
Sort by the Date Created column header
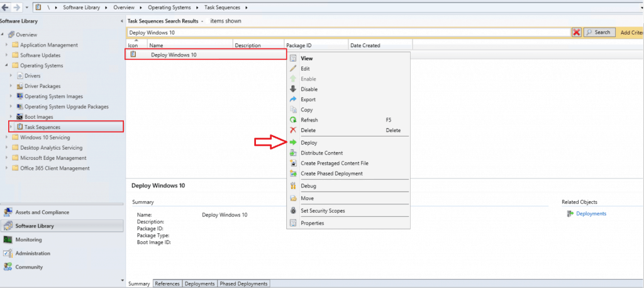(380, 45)
